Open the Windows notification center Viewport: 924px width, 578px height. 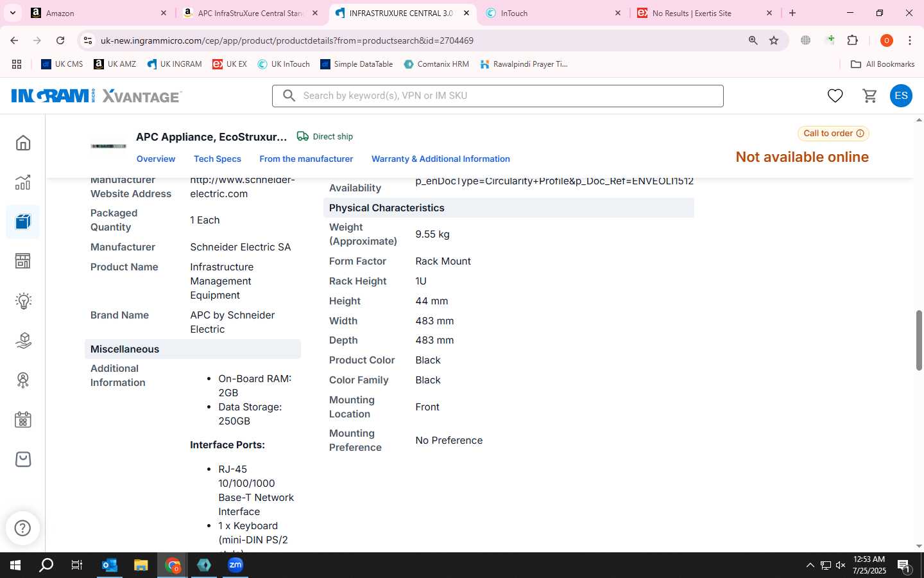(905, 565)
